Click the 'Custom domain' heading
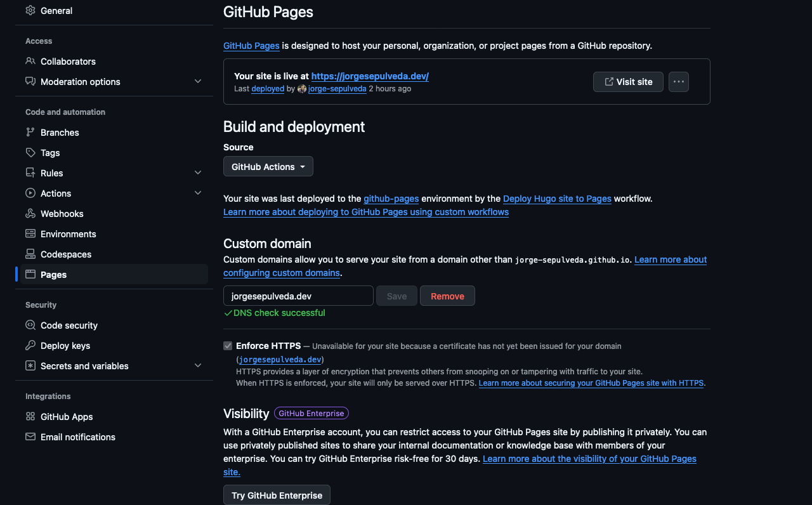The image size is (812, 505). pyautogui.click(x=267, y=244)
